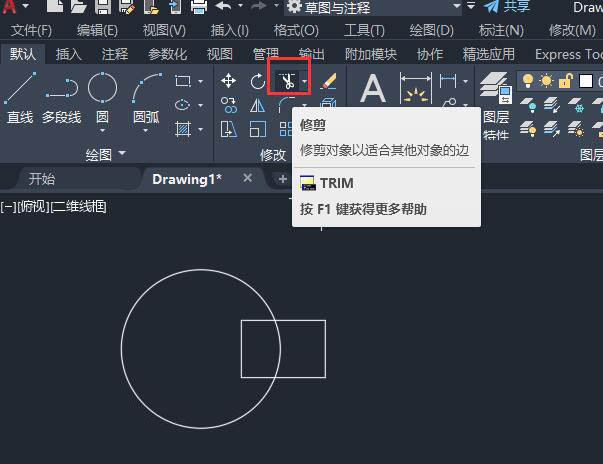Open the 格式(O) menu

[x=296, y=30]
